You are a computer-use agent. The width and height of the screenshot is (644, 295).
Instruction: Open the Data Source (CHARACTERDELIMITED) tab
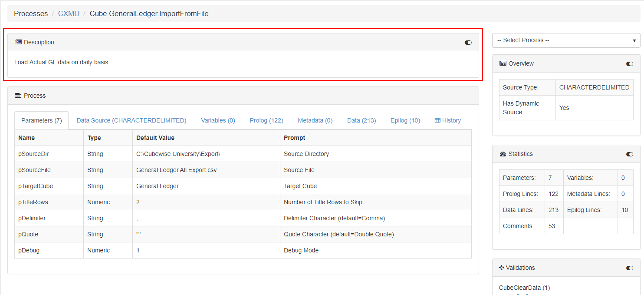(131, 120)
